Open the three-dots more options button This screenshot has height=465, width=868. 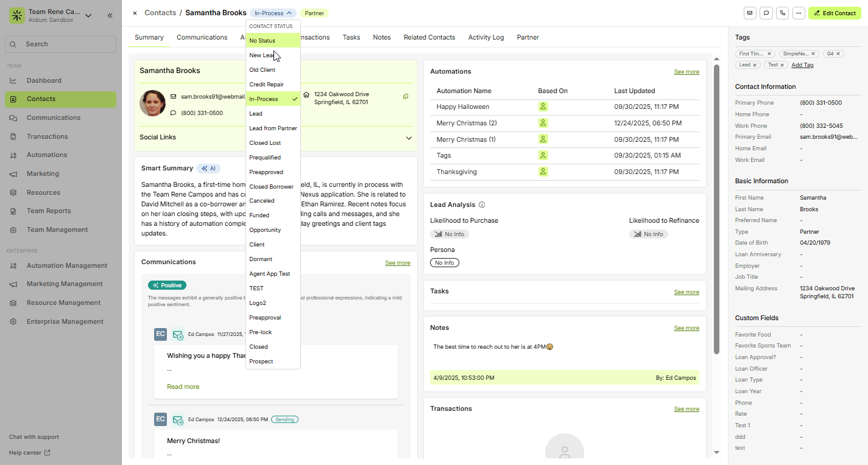pos(799,13)
